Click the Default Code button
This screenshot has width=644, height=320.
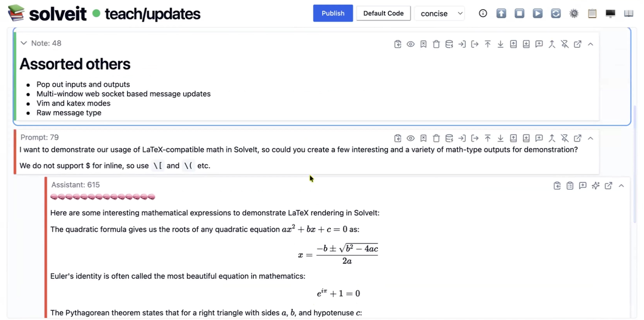pos(383,13)
